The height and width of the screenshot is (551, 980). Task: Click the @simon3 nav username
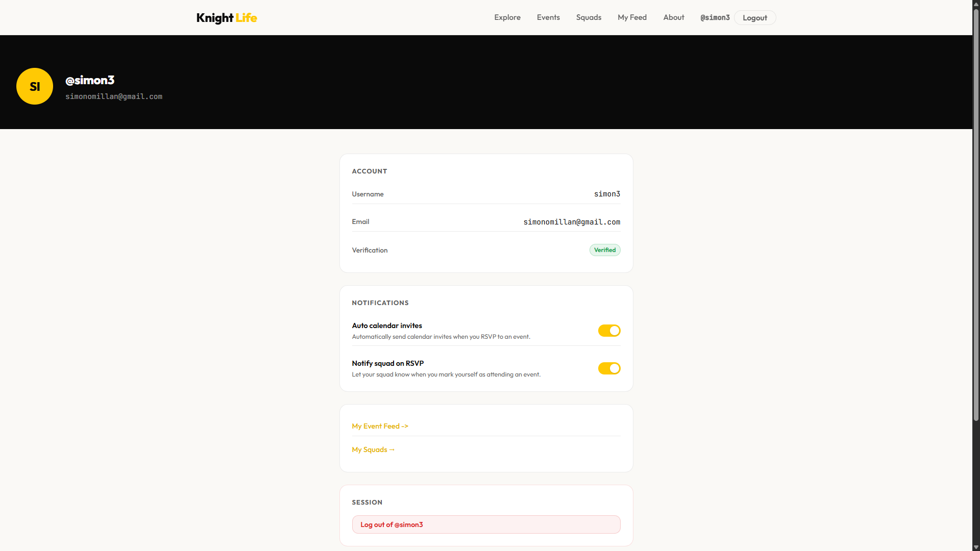point(715,18)
